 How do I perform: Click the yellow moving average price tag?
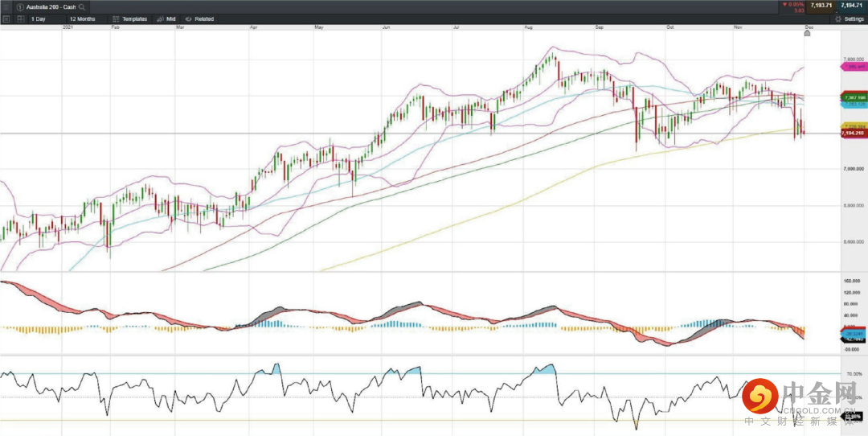pos(852,126)
